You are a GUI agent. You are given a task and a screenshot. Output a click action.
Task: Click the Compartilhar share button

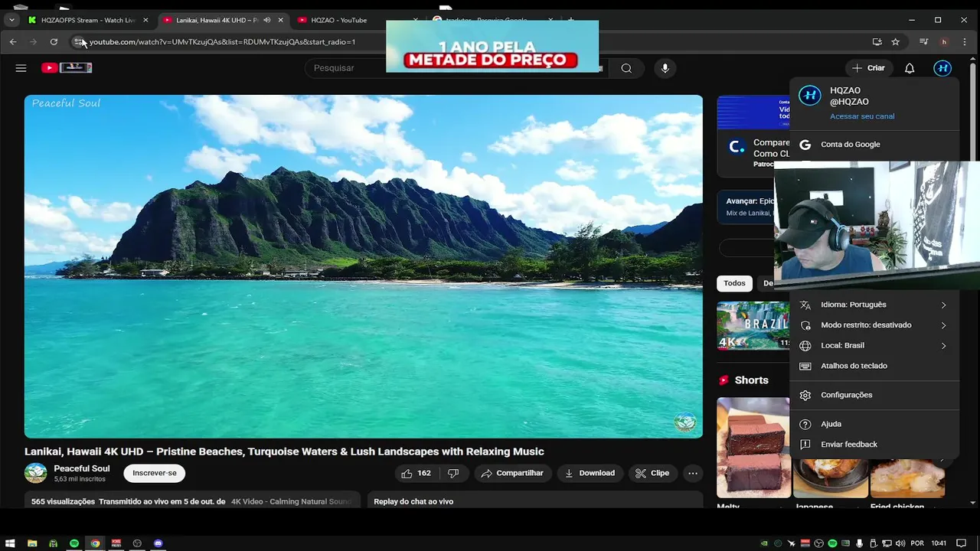pos(512,473)
